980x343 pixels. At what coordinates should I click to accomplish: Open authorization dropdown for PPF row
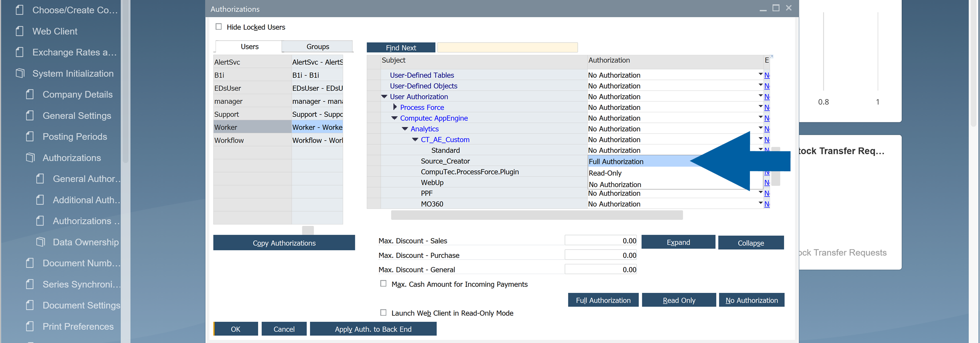point(760,193)
